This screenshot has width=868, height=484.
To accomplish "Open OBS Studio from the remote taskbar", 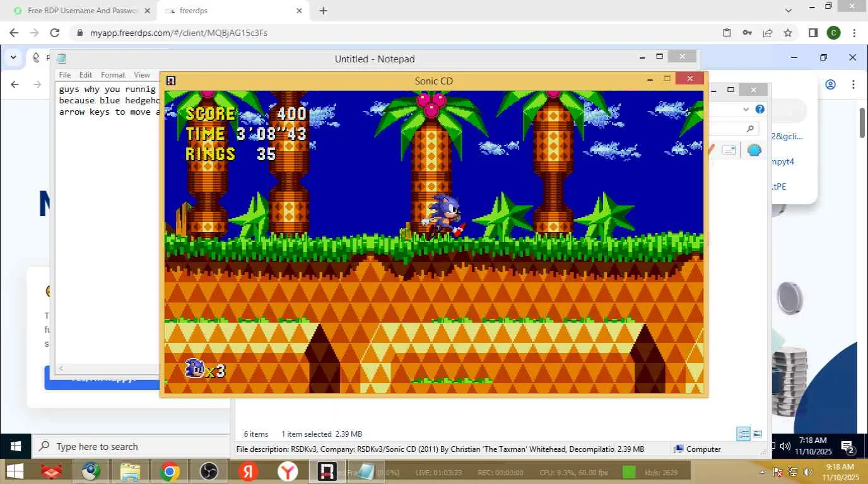I will click(208, 471).
